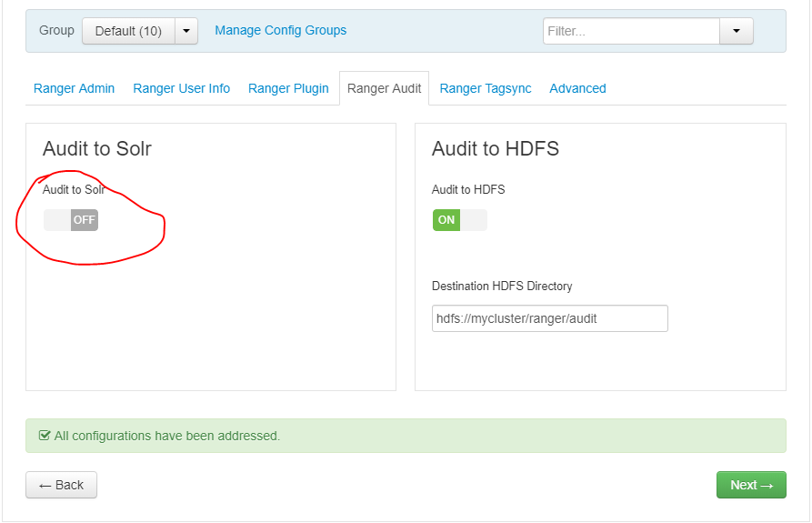Image resolution: width=812 pixels, height=523 pixels.
Task: Click the Destination HDFS Directory field
Action: click(550, 318)
